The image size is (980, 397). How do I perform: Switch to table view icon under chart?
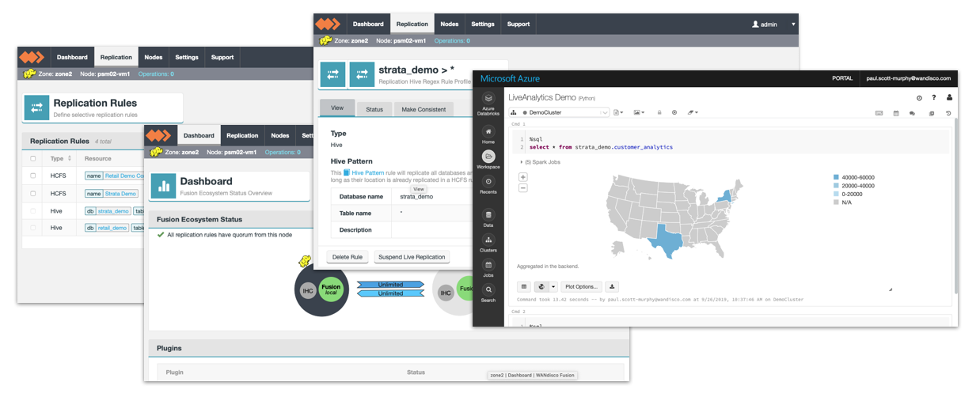pyautogui.click(x=524, y=286)
